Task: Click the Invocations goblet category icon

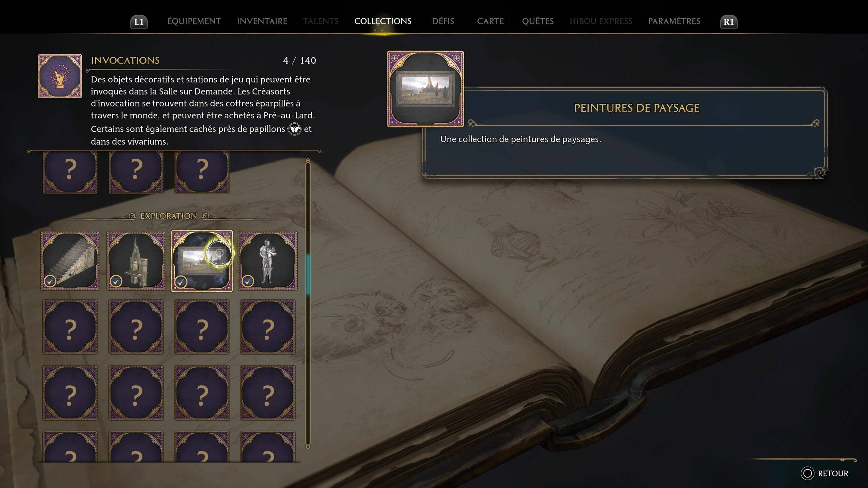Action: pyautogui.click(x=60, y=76)
